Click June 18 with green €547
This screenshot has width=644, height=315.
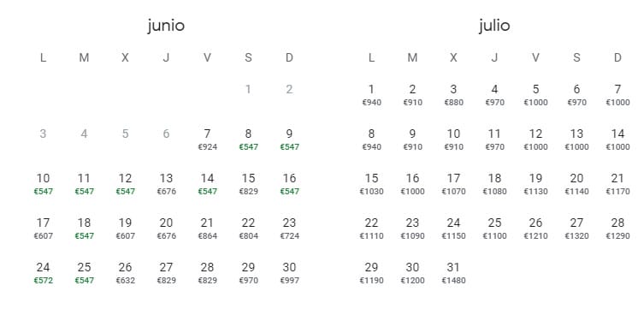[x=84, y=229]
